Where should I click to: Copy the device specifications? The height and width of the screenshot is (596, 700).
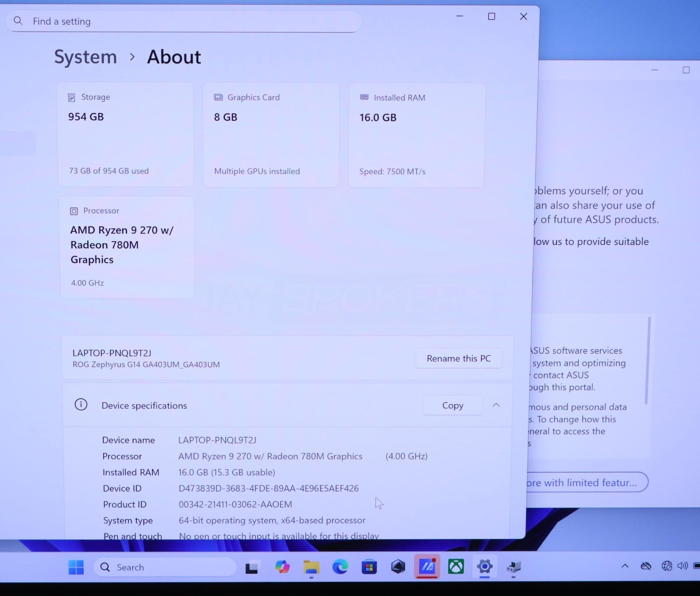(452, 405)
